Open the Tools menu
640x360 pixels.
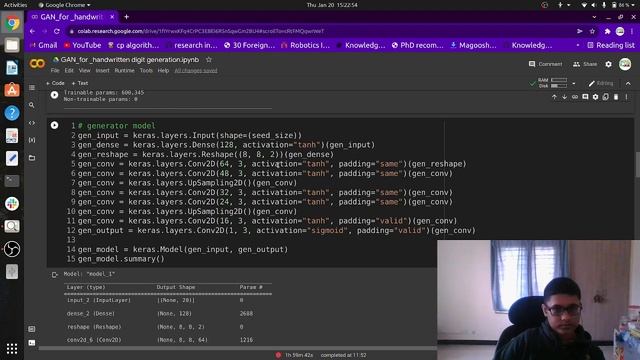pyautogui.click(x=146, y=71)
